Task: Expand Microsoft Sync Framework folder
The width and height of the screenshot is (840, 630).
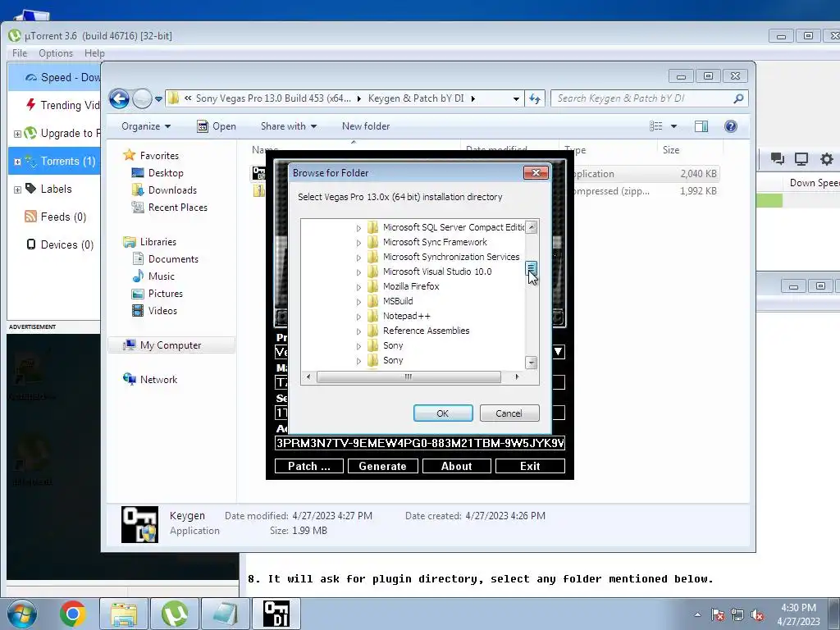Action: pos(358,243)
